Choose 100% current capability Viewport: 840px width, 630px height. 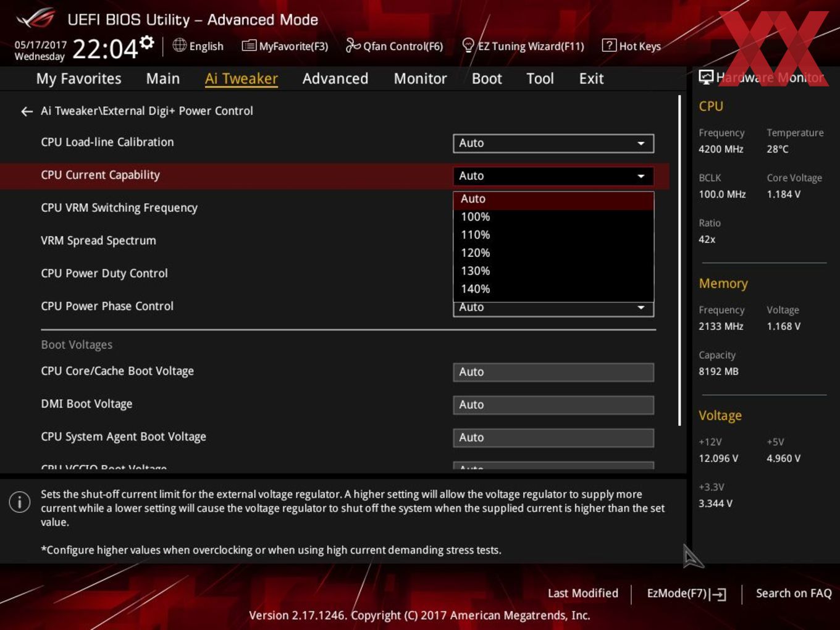tap(553, 217)
